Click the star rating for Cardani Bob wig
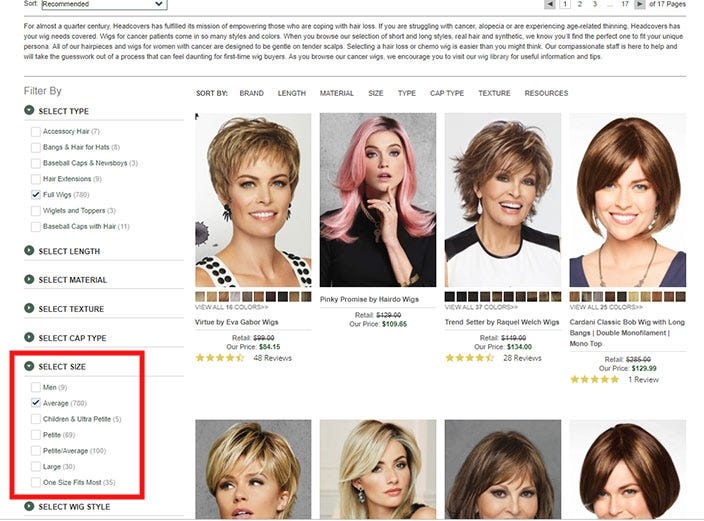The width and height of the screenshot is (704, 521). pyautogui.click(x=594, y=380)
